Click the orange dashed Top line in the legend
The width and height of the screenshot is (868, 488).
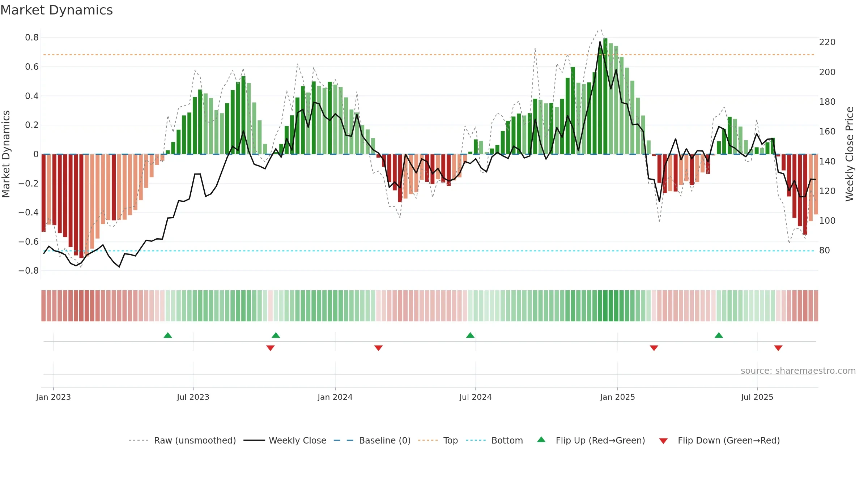click(428, 440)
